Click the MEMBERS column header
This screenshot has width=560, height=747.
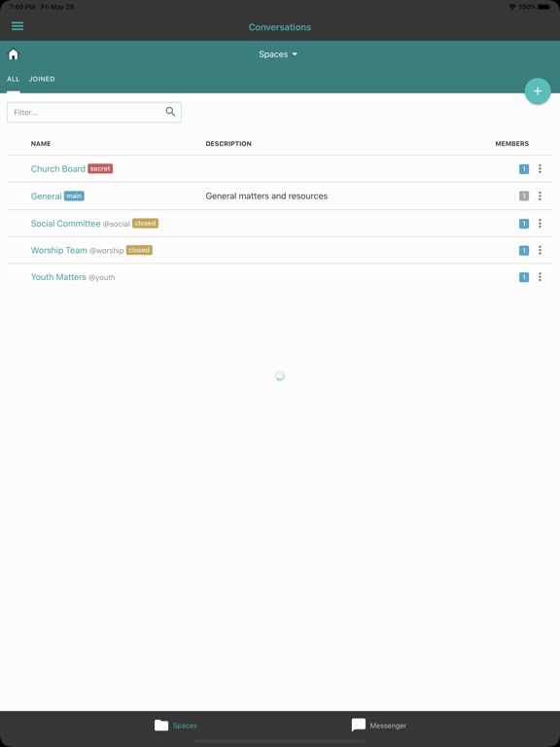click(x=512, y=143)
